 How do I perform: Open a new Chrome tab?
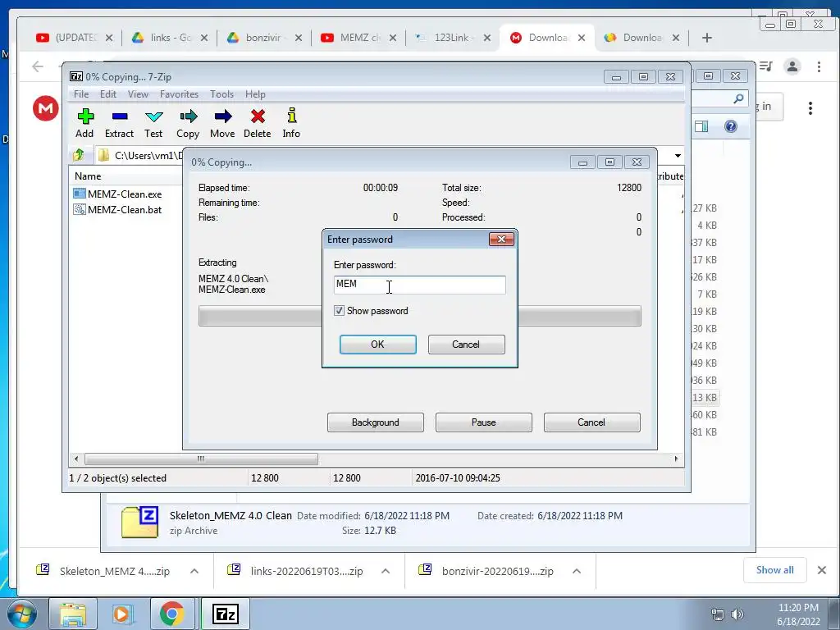(x=706, y=38)
